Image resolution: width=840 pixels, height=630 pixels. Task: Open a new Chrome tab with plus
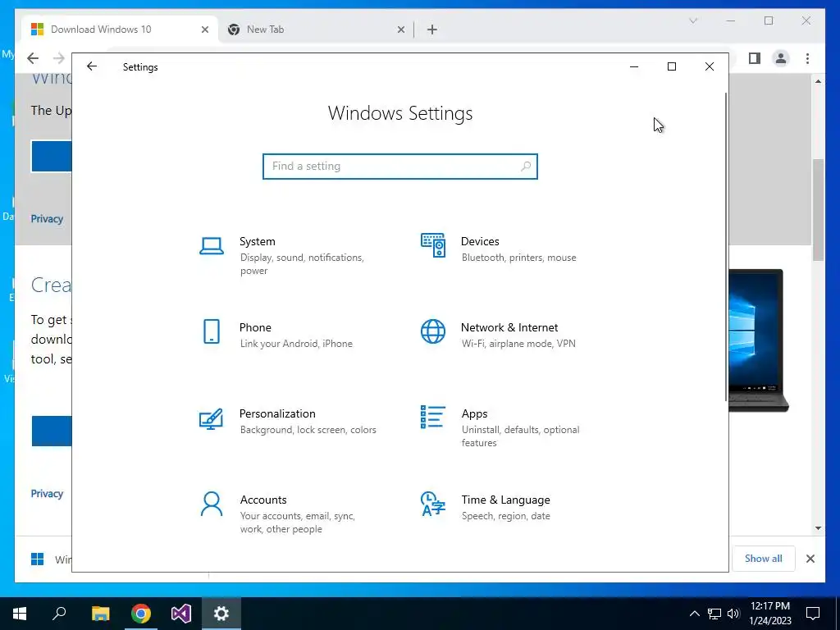pyautogui.click(x=432, y=30)
